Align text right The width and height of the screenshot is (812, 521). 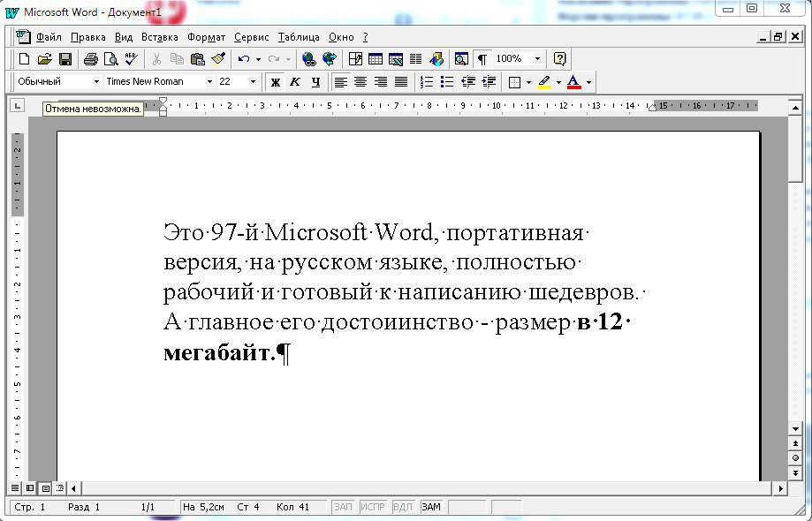click(x=381, y=82)
